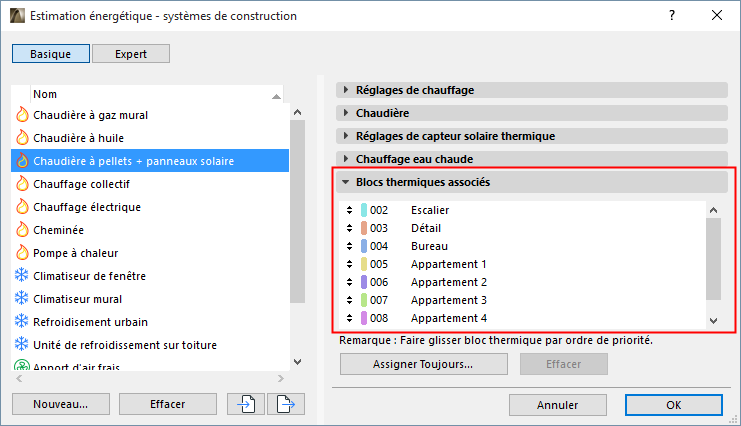Click the snowflake icon beside Climatiseur de fenêtre
Image resolution: width=741 pixels, height=426 pixels.
[x=22, y=275]
